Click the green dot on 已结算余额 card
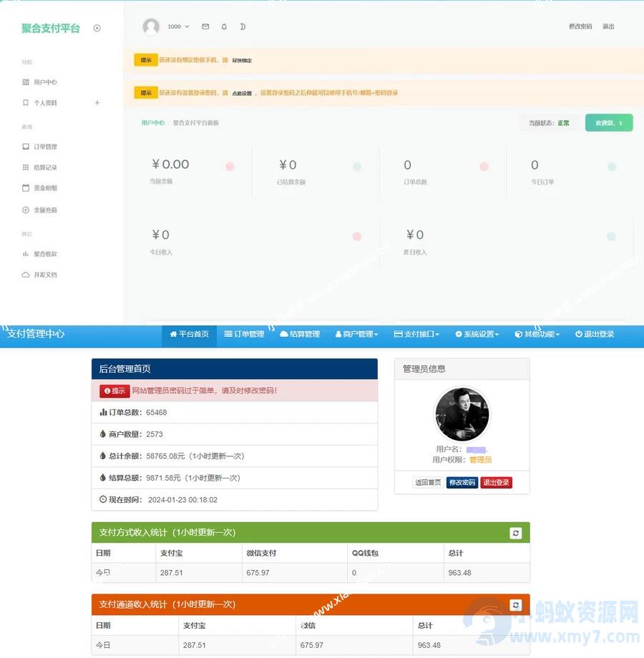This screenshot has height=658, width=644. pyautogui.click(x=357, y=167)
